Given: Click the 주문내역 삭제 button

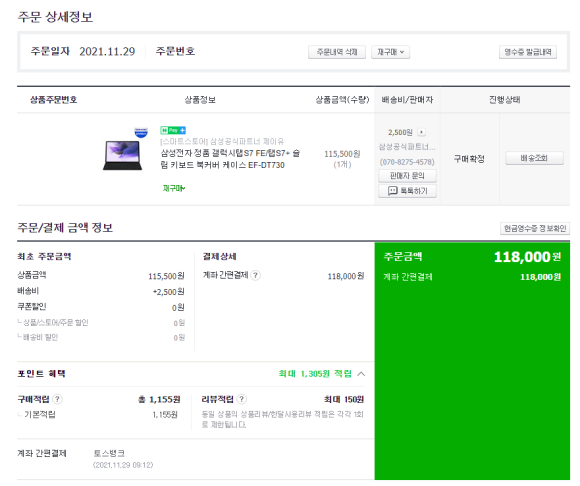Looking at the screenshot, I should point(337,52).
